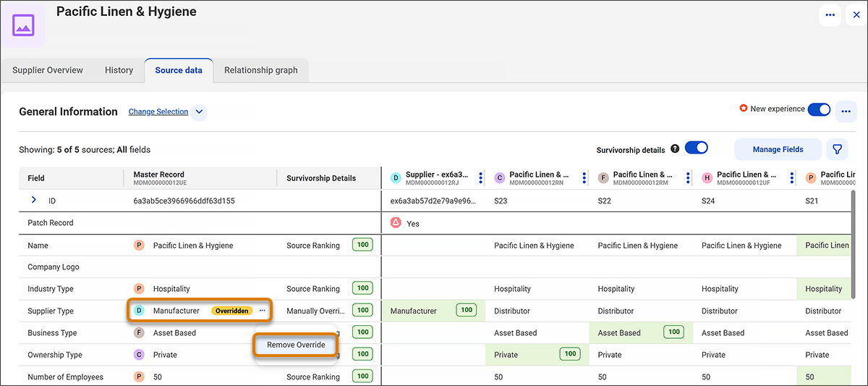Click the Manufacturer source cell text
This screenshot has width=868, height=386.
pos(414,311)
